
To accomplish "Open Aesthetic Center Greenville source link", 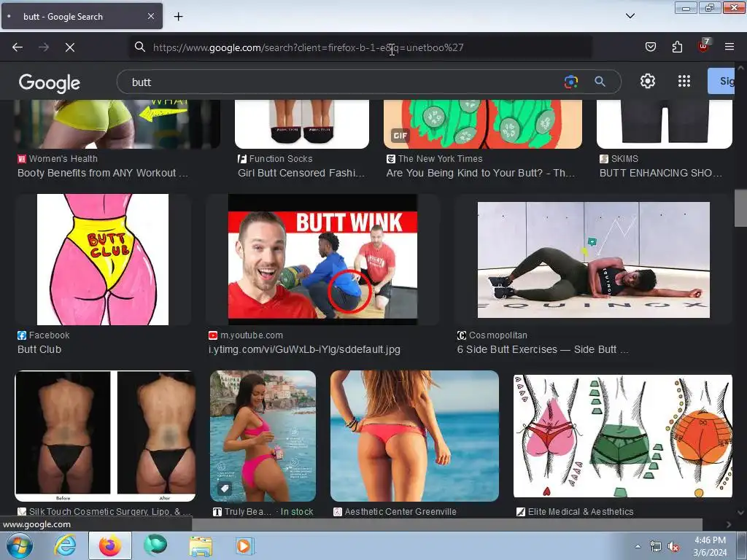I will click(x=395, y=511).
